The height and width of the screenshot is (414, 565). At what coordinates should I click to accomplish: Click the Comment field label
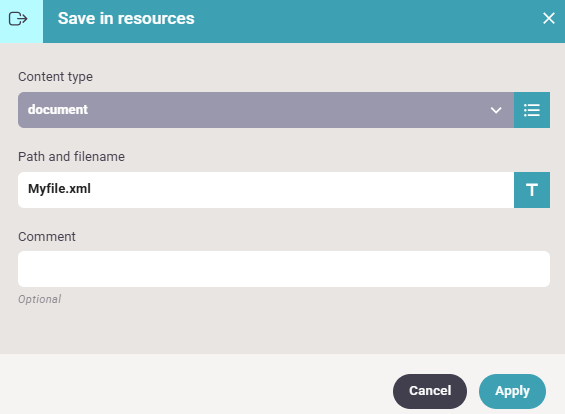pos(47,237)
